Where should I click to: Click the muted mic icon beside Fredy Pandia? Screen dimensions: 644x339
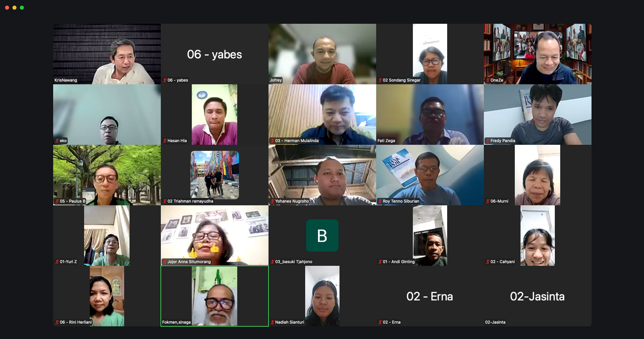point(487,141)
